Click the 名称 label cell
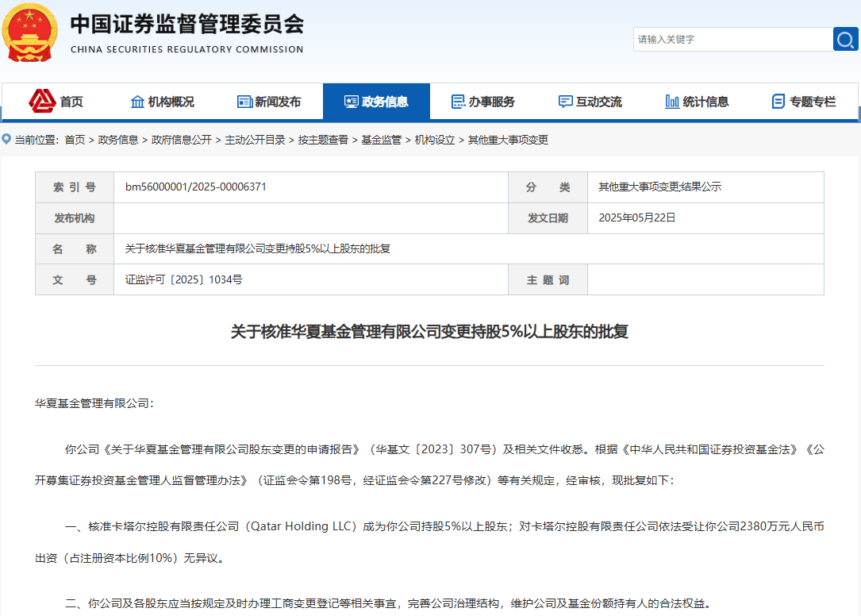 [x=75, y=249]
